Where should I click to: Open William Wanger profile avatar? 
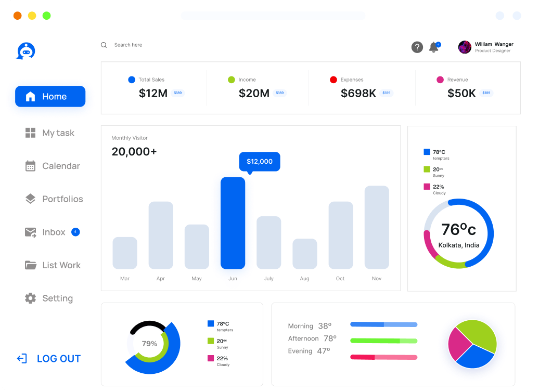tap(465, 47)
